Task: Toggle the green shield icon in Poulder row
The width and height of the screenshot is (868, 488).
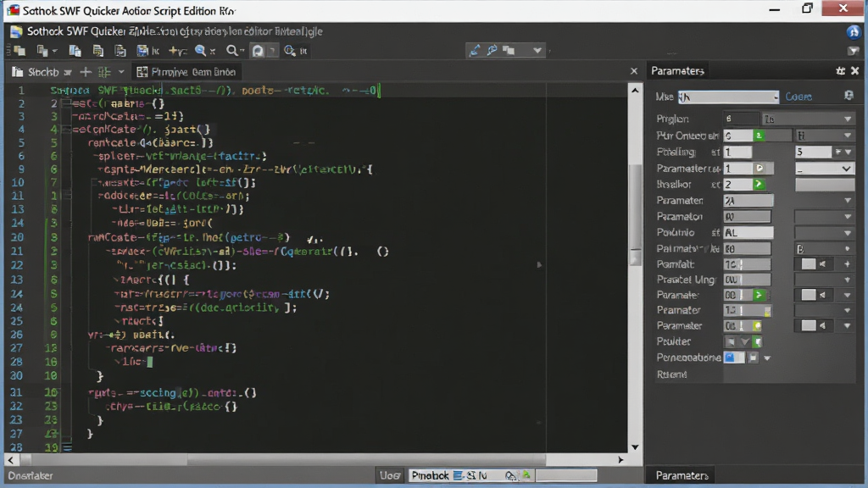Action: pos(757,342)
